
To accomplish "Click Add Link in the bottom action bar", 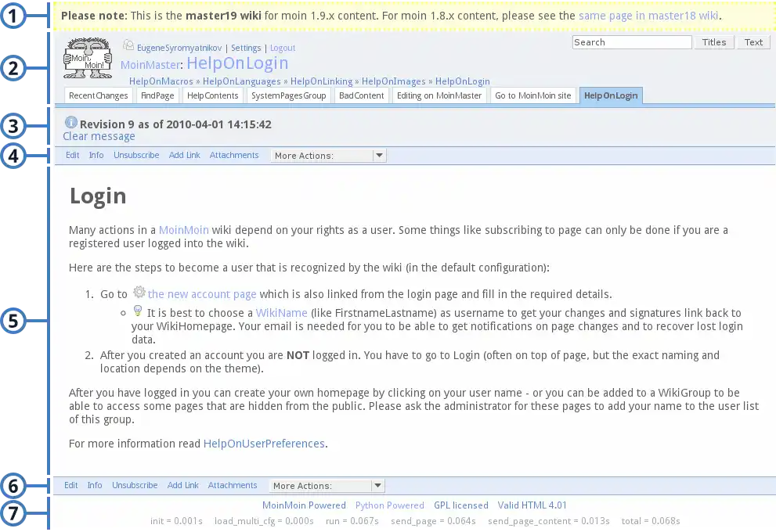I will click(183, 486).
